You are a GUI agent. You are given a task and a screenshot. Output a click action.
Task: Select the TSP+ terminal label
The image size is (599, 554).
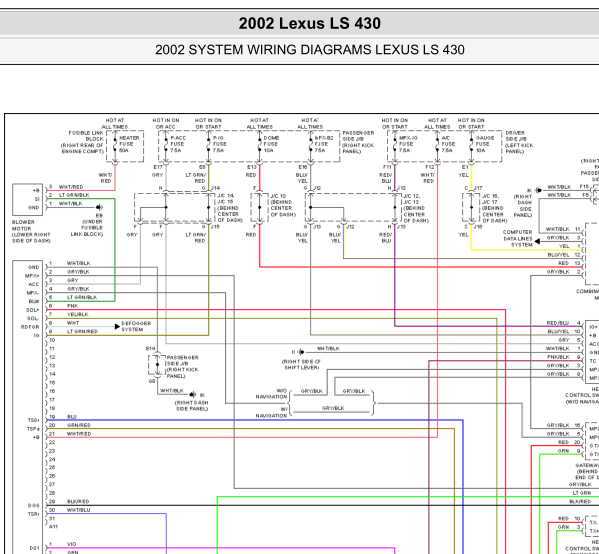coord(33,429)
